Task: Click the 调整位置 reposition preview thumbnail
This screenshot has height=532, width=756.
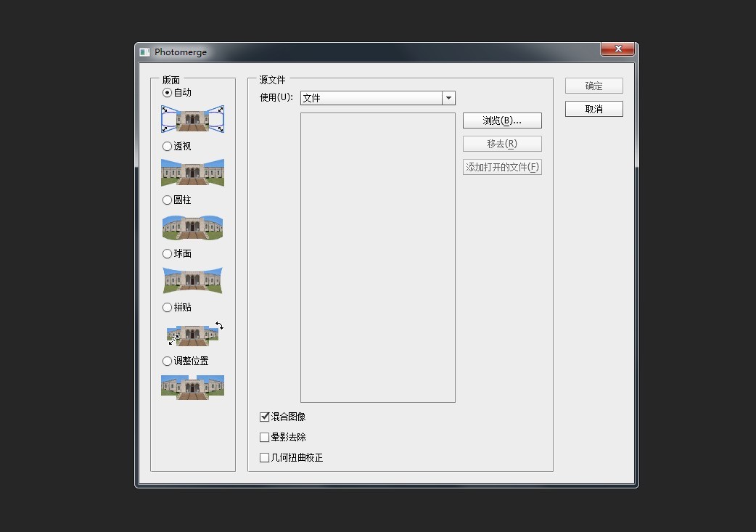Action: pos(192,388)
